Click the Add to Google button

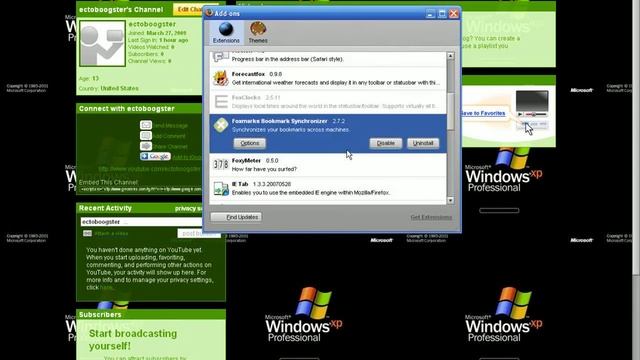point(155,156)
